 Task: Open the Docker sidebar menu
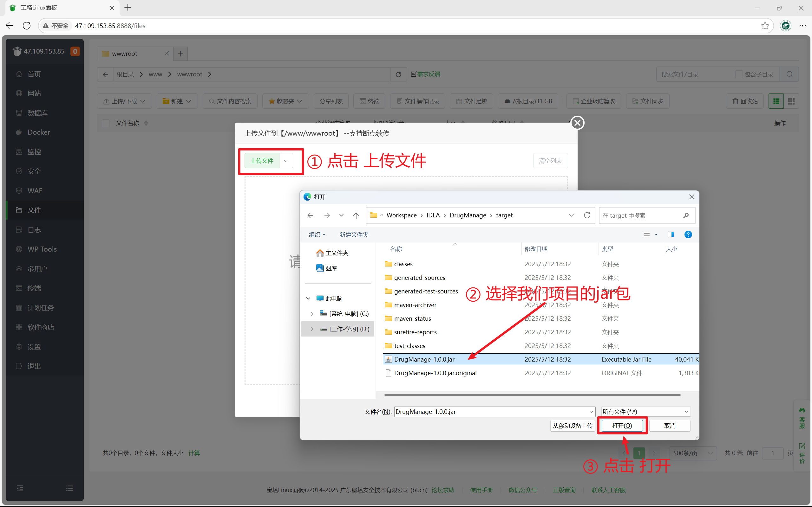(x=39, y=132)
